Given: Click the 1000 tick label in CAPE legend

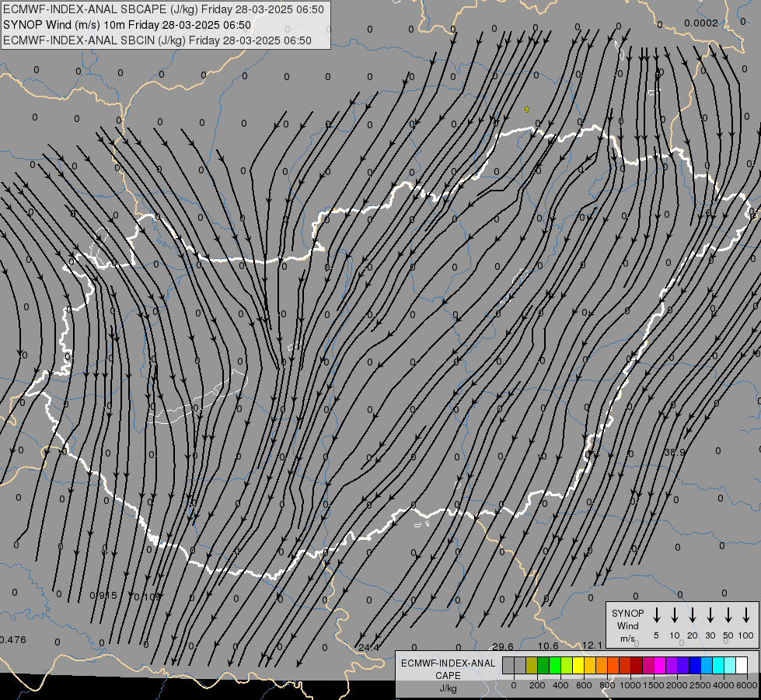Looking at the screenshot, I should [x=630, y=685].
